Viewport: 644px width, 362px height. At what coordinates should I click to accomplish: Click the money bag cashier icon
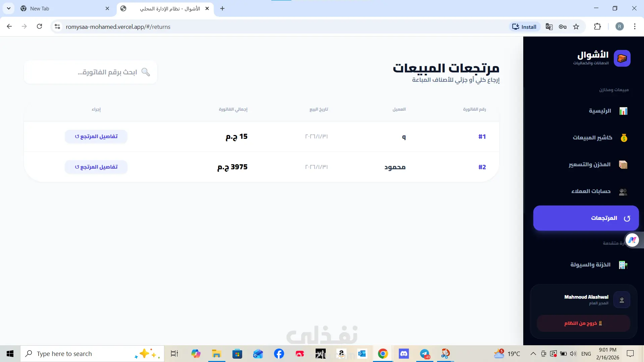point(624,138)
